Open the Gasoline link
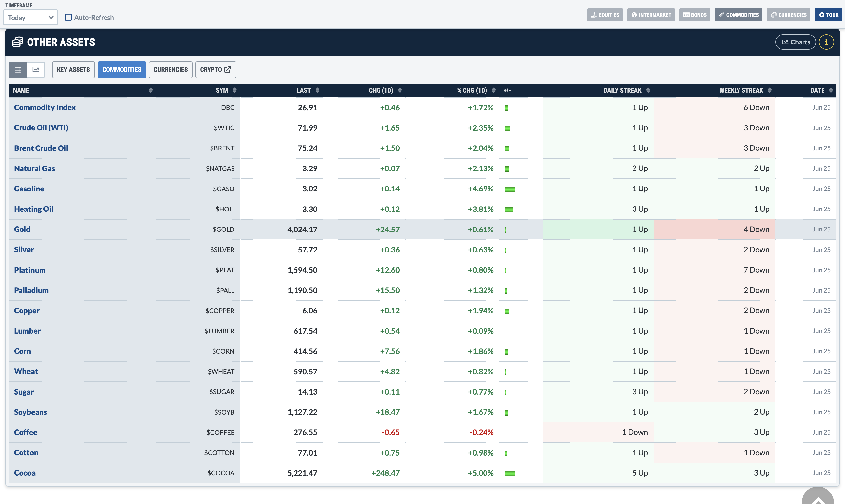The width and height of the screenshot is (845, 504). tap(29, 189)
